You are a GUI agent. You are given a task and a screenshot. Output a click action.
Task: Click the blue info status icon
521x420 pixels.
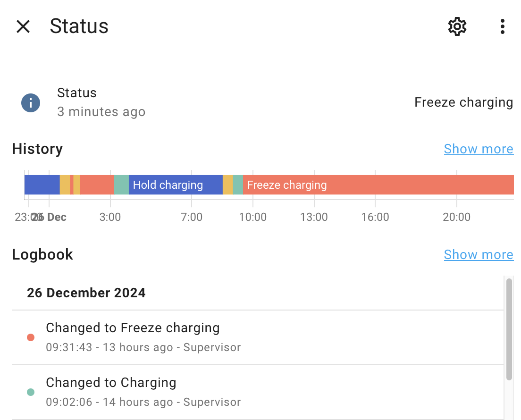click(31, 103)
